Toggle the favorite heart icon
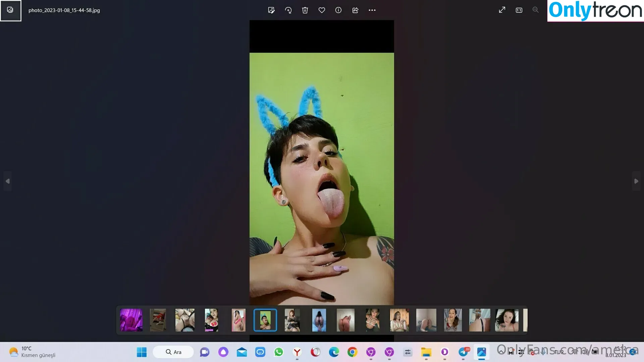Image resolution: width=644 pixels, height=362 pixels. [322, 10]
